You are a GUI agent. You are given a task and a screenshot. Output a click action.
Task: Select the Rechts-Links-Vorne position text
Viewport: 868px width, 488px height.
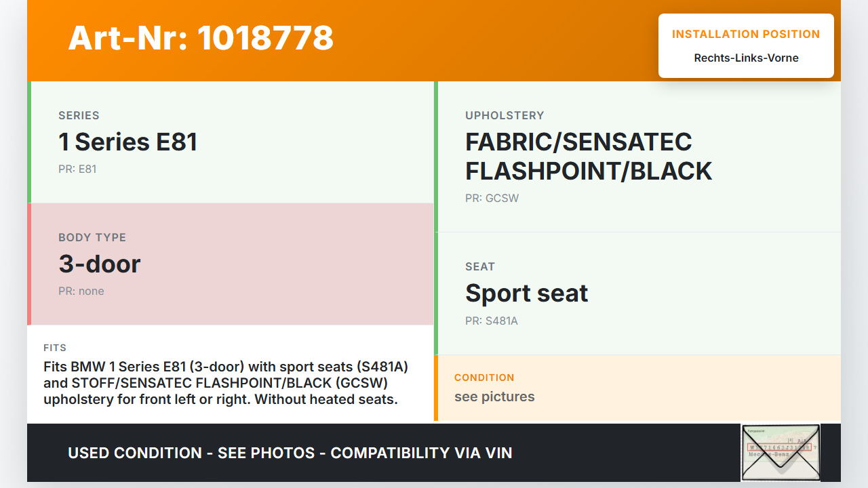[x=746, y=58]
